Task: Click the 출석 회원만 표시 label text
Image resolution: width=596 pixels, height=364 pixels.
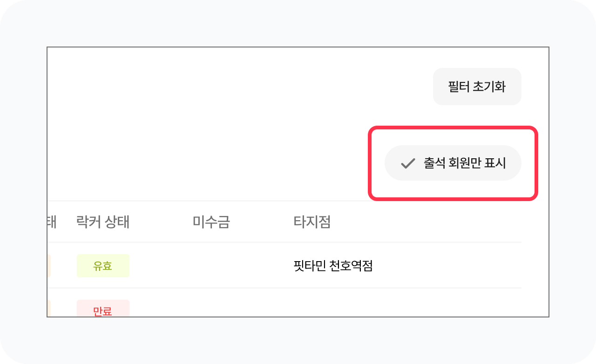Action: (464, 163)
